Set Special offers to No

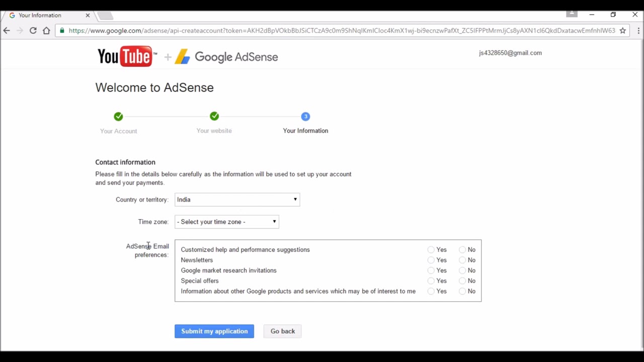(x=462, y=281)
